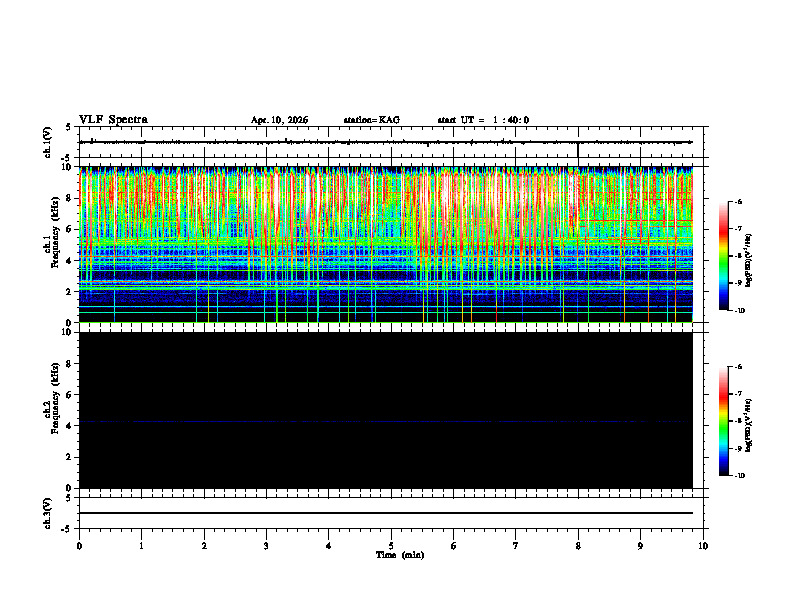Click the "ch.3(V)" axis label of bottom panel
The height and width of the screenshot is (612, 792).
48,513
